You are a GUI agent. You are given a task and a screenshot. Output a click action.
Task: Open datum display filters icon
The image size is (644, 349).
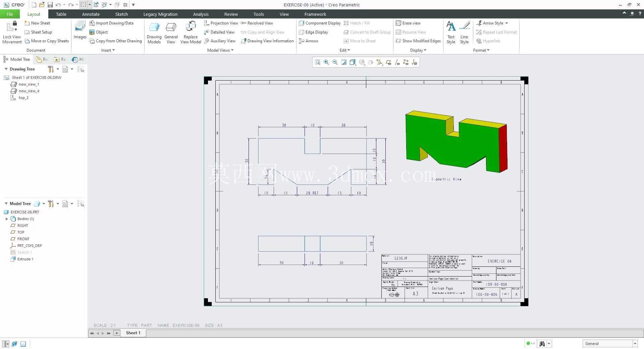point(379,62)
